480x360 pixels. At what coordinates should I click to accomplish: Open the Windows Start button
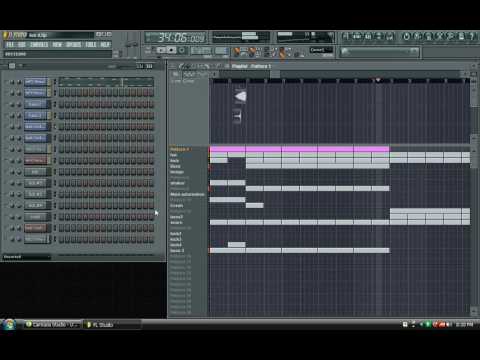tap(9, 324)
